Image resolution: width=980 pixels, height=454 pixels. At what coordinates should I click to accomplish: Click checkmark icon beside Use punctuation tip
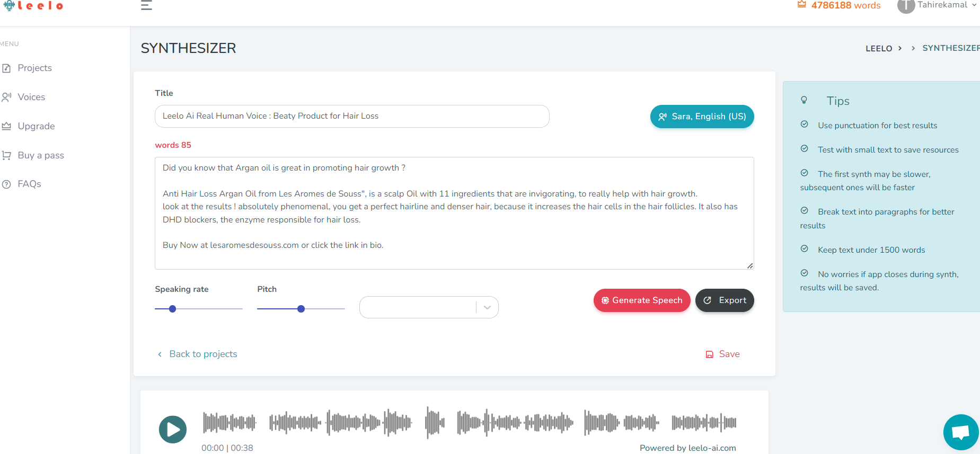tap(804, 124)
